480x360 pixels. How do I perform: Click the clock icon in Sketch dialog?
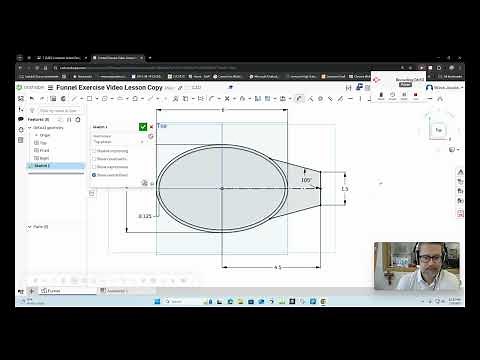[151, 136]
